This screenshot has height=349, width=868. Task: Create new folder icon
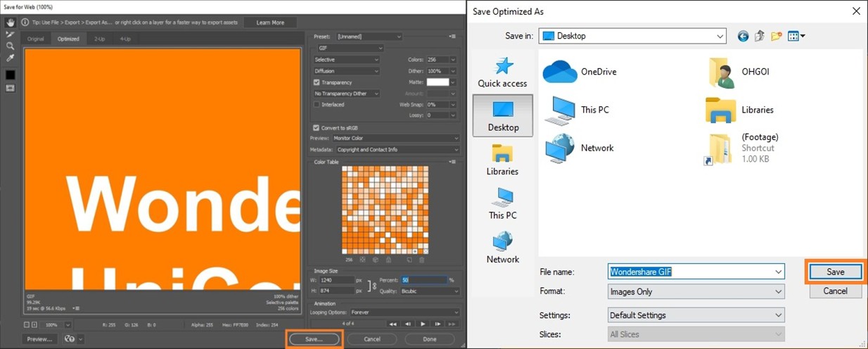point(777,36)
